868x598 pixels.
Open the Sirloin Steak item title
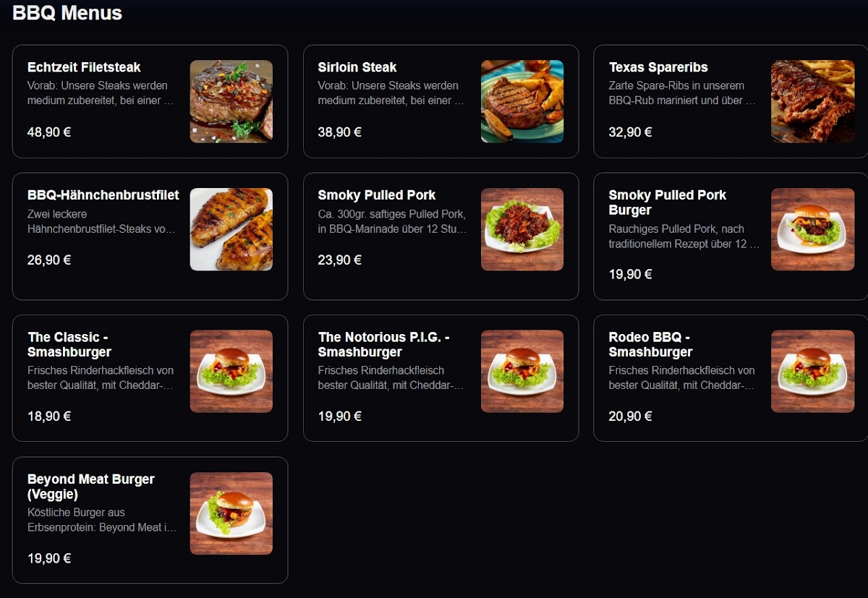[x=357, y=67]
